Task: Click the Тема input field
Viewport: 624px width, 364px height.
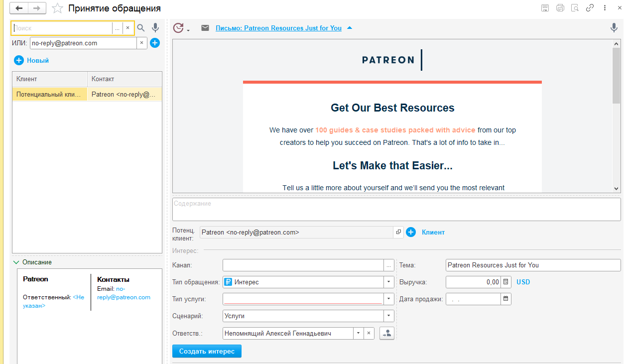Action: 533,265
